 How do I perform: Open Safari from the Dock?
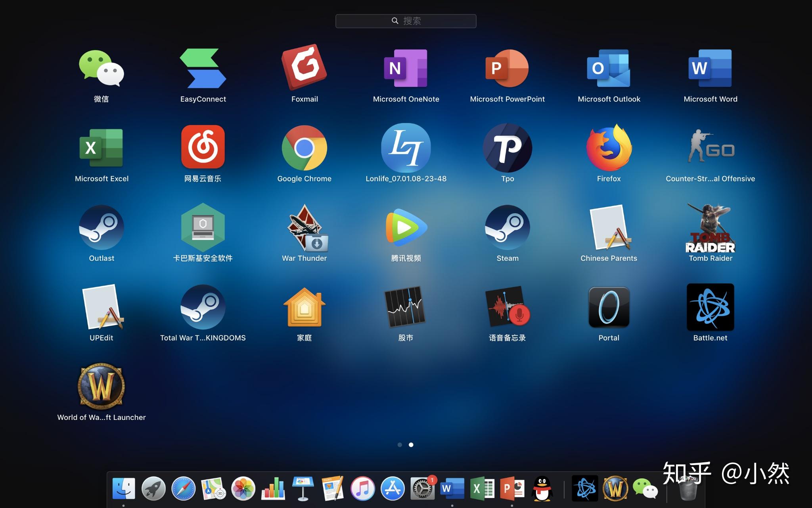pos(183,489)
